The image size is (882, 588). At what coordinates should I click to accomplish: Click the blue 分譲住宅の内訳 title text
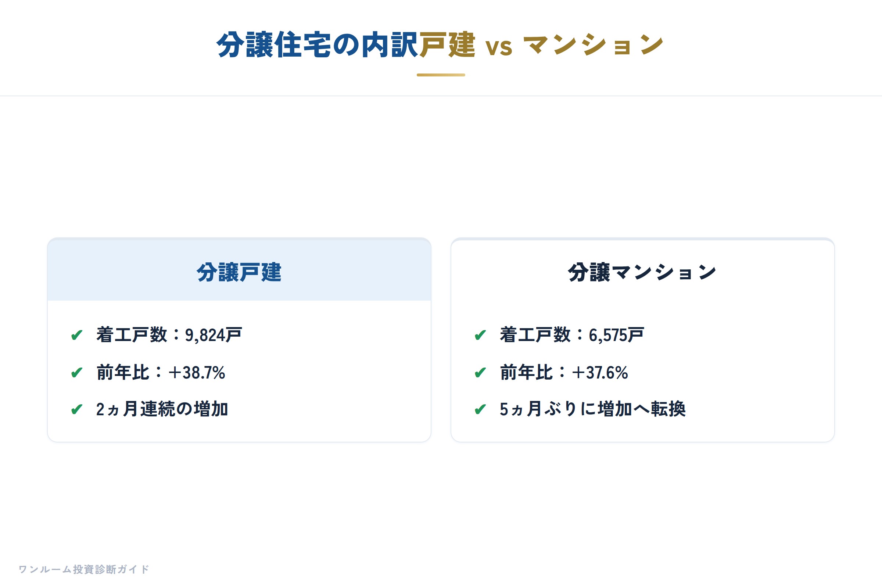[x=317, y=45]
